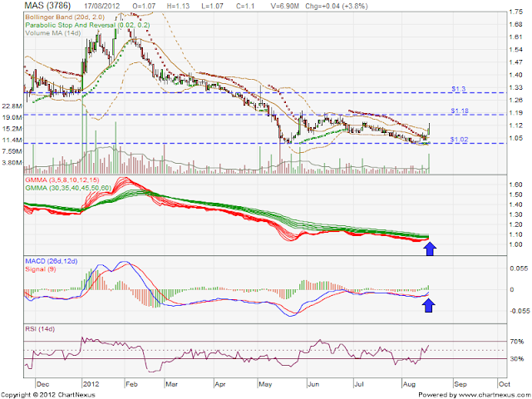Screen dimensions: 532x399
Task: Click the 2012 label on date axis
Action: pyautogui.click(x=91, y=384)
